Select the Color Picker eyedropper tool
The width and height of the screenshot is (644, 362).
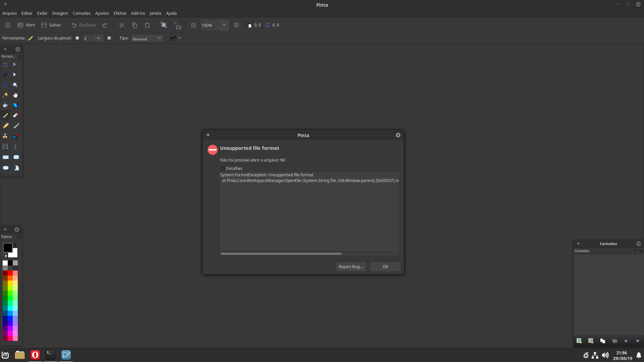pyautogui.click(x=16, y=126)
